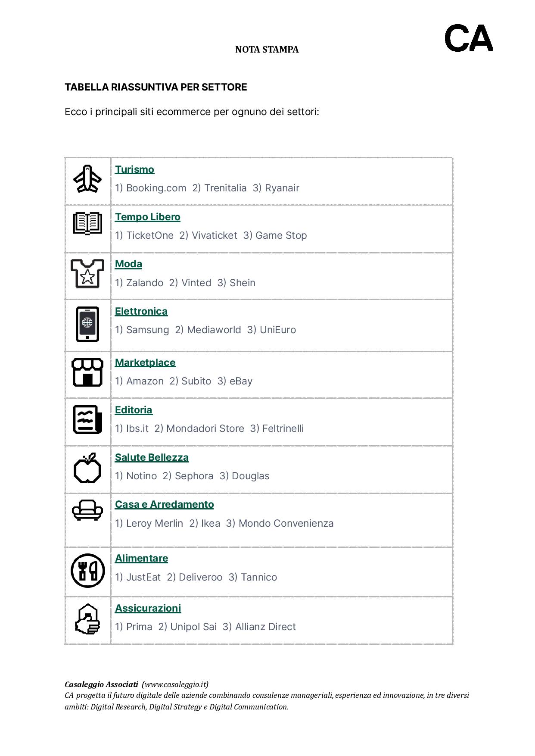Click the star t-shirt icon for Moda

(x=87, y=273)
